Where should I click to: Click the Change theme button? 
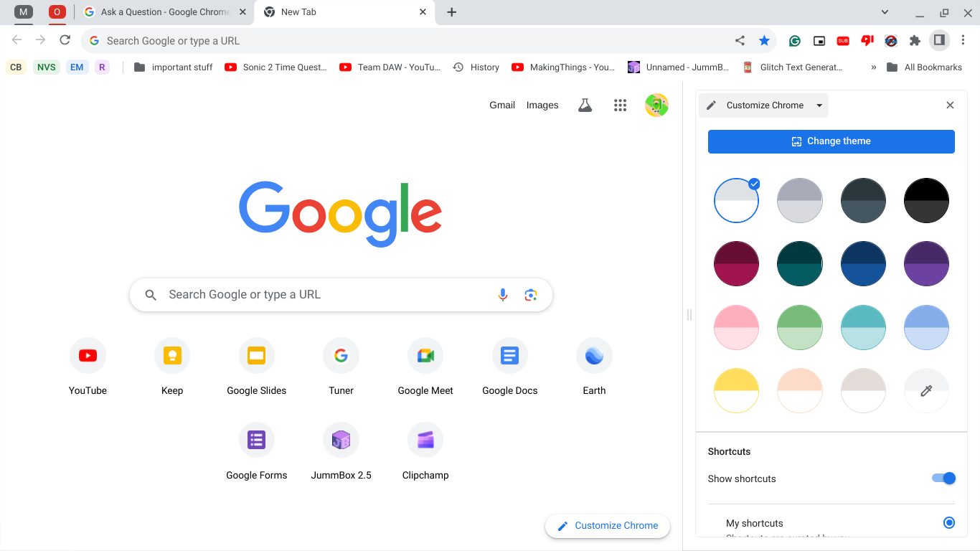[831, 141]
